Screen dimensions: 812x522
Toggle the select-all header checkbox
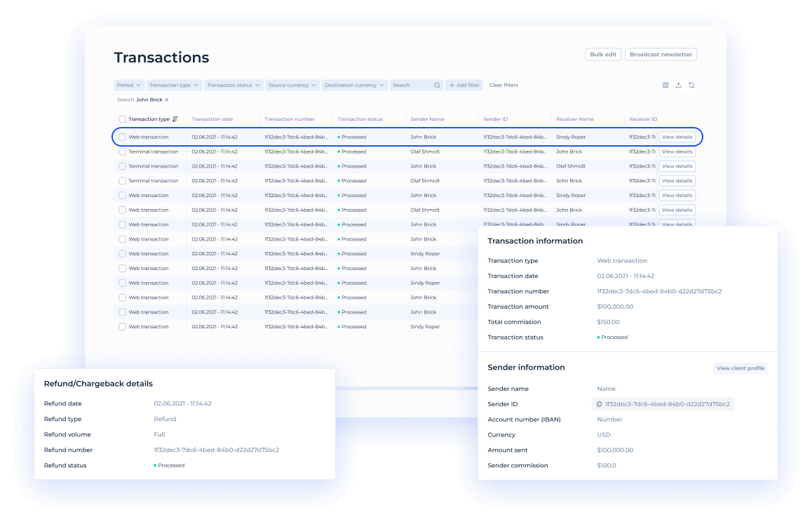click(122, 119)
